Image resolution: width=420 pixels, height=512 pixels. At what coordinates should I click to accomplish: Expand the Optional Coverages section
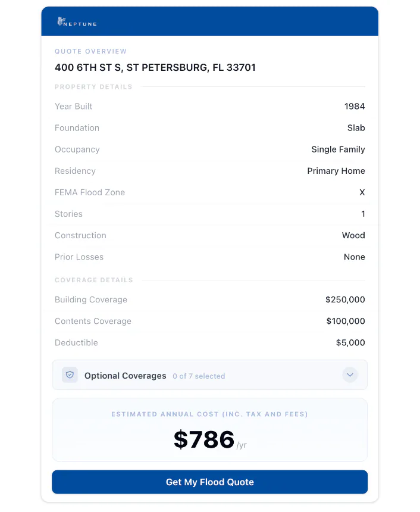pos(209,375)
